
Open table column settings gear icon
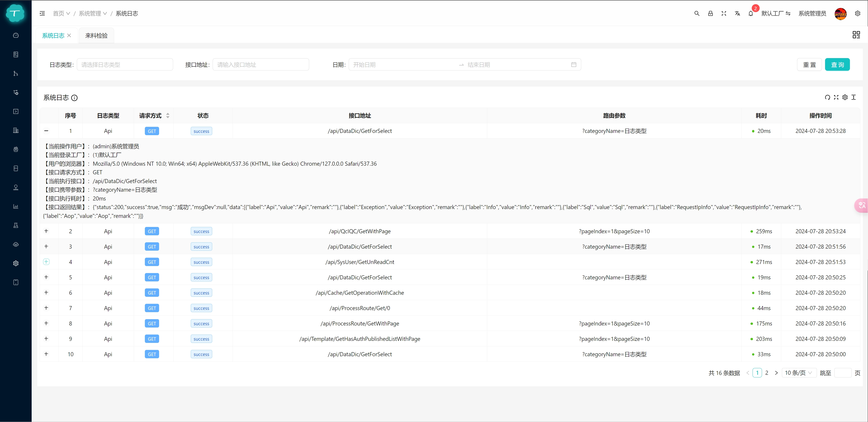(845, 97)
